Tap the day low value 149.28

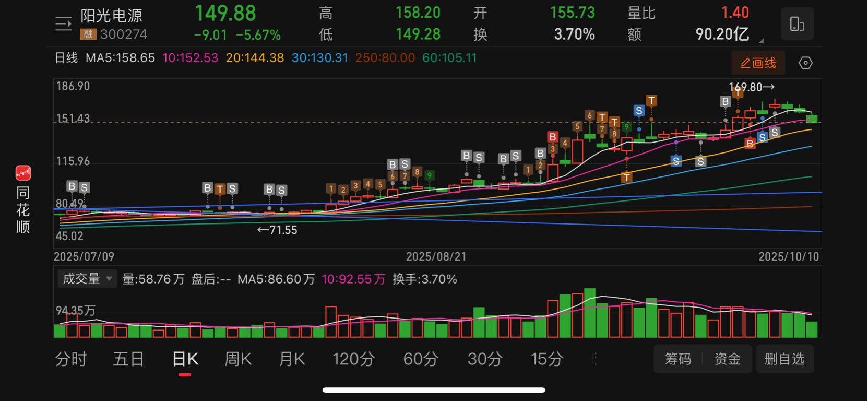418,34
